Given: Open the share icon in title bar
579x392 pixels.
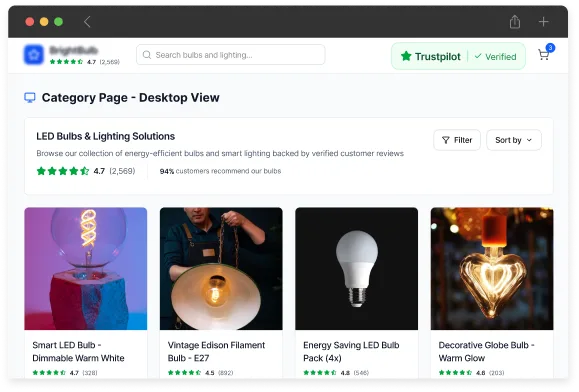Looking at the screenshot, I should [x=515, y=22].
